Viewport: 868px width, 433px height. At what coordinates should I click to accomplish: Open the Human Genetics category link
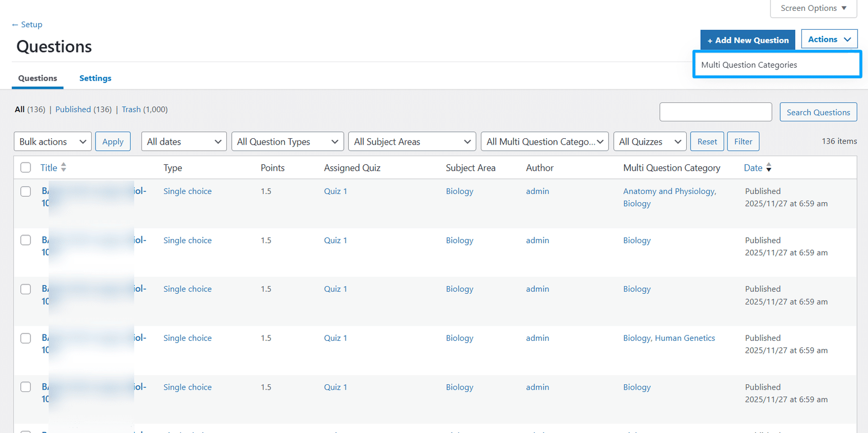(685, 338)
